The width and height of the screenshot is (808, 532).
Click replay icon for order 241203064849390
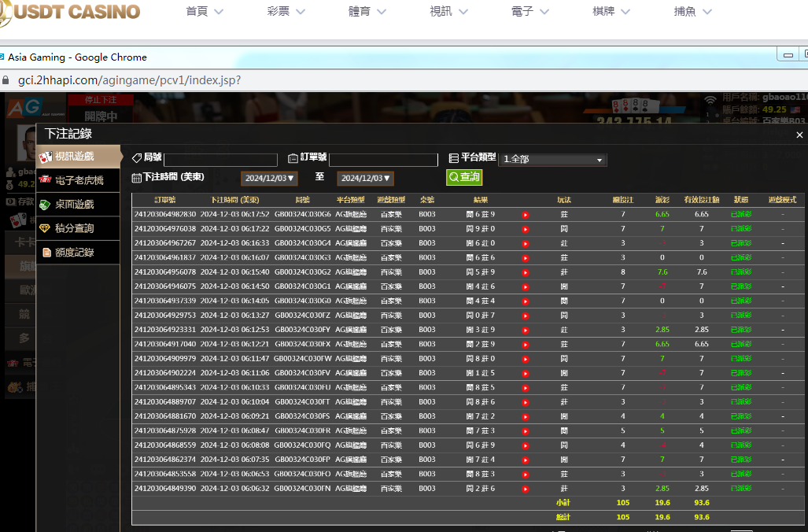coord(526,489)
